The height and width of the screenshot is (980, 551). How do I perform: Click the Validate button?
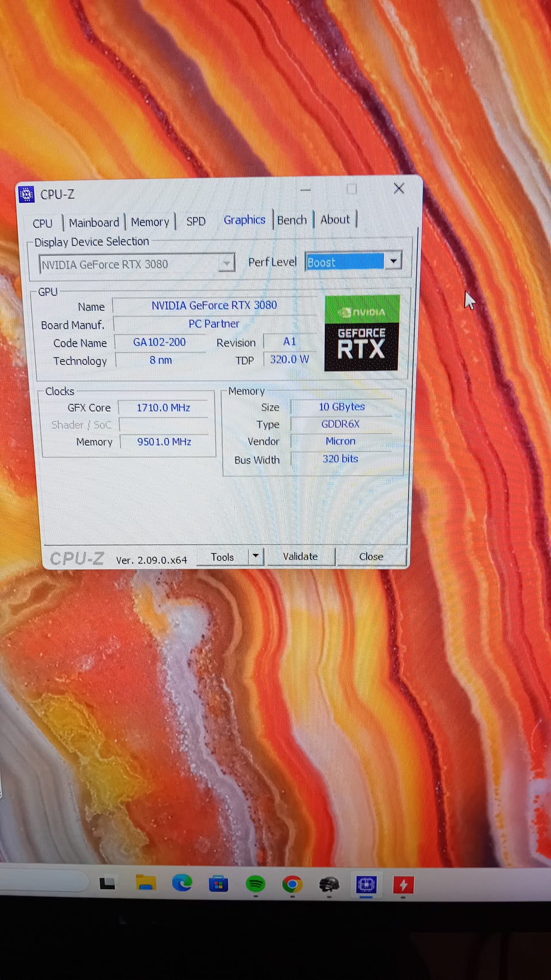point(300,556)
